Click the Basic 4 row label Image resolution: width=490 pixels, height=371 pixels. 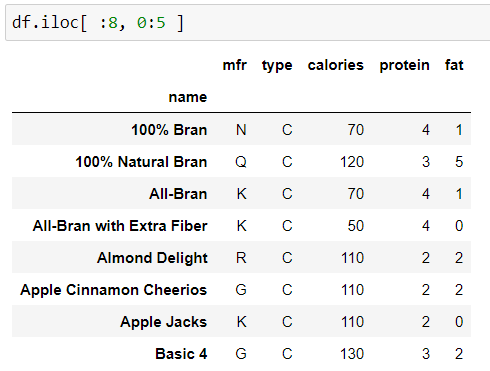click(x=181, y=354)
